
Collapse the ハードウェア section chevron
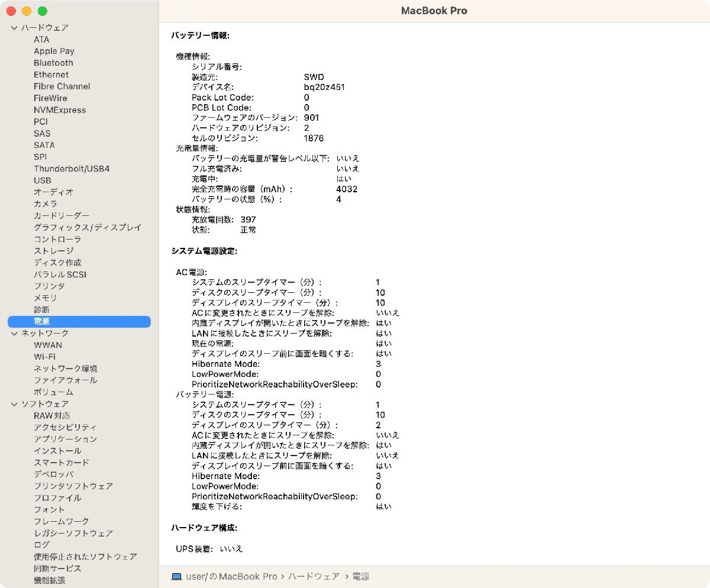coord(14,28)
